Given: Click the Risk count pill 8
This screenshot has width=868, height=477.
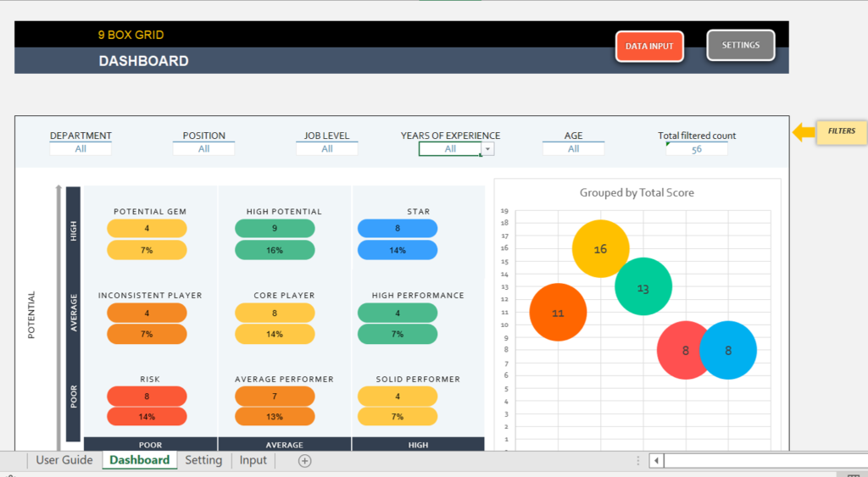Looking at the screenshot, I should [147, 397].
